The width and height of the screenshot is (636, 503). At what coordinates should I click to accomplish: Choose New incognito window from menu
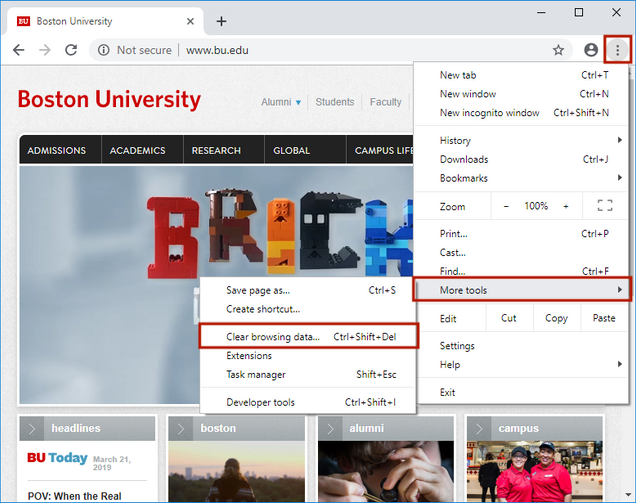[489, 113]
